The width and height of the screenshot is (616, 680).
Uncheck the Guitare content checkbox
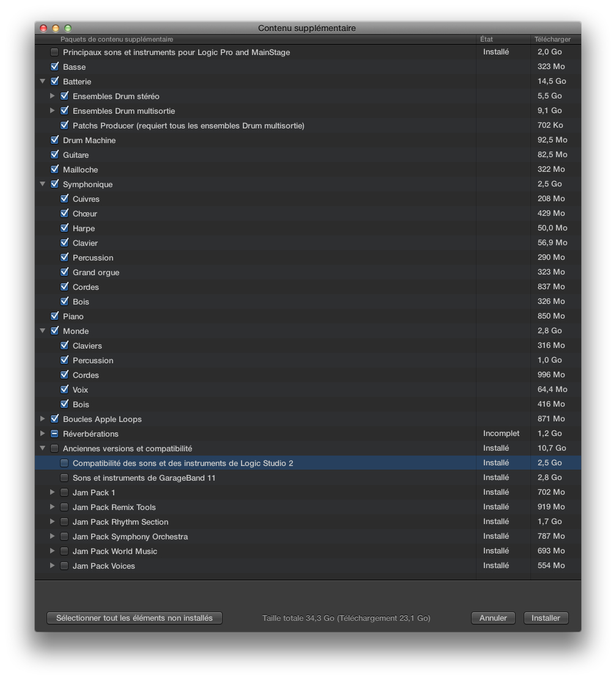[54, 155]
